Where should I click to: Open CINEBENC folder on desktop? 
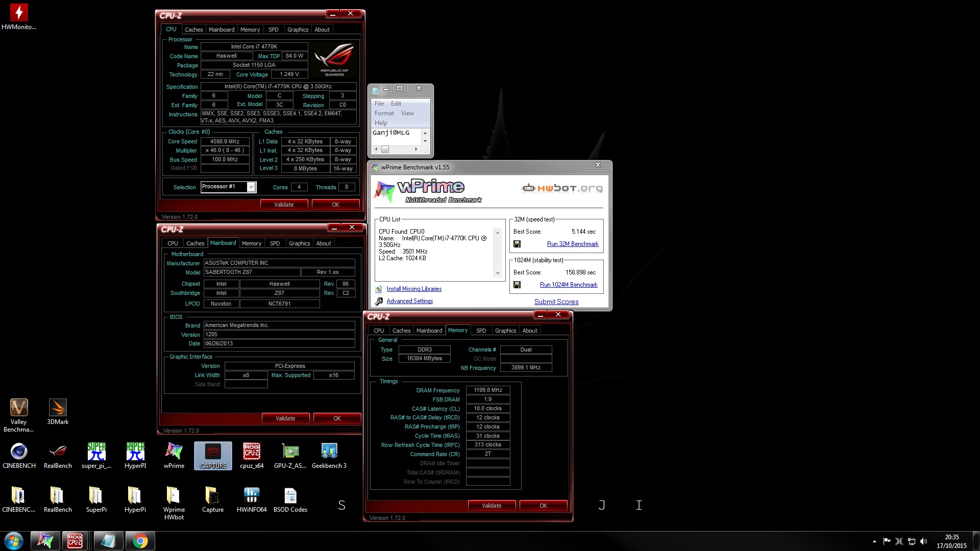tap(19, 499)
